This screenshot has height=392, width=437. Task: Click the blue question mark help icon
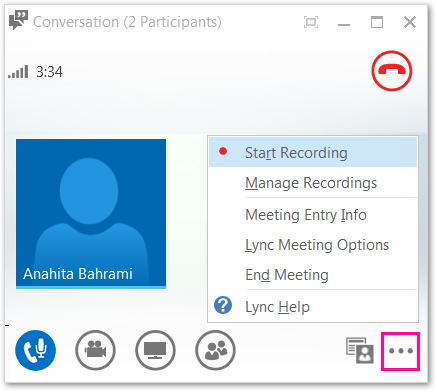click(x=223, y=305)
